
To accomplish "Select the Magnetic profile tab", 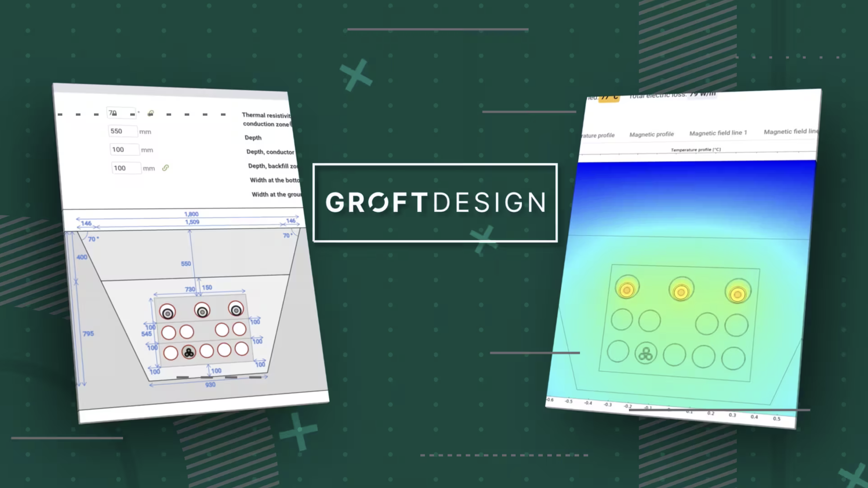I will point(651,132).
